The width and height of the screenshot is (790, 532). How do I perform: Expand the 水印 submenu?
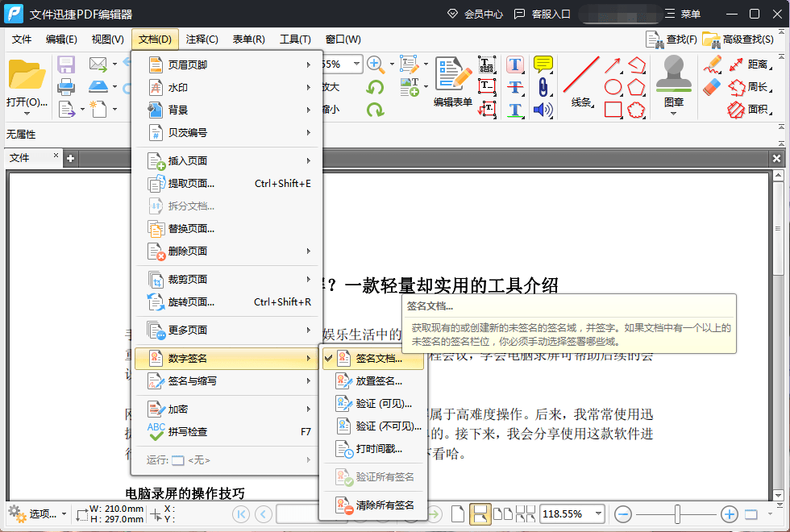pos(227,87)
